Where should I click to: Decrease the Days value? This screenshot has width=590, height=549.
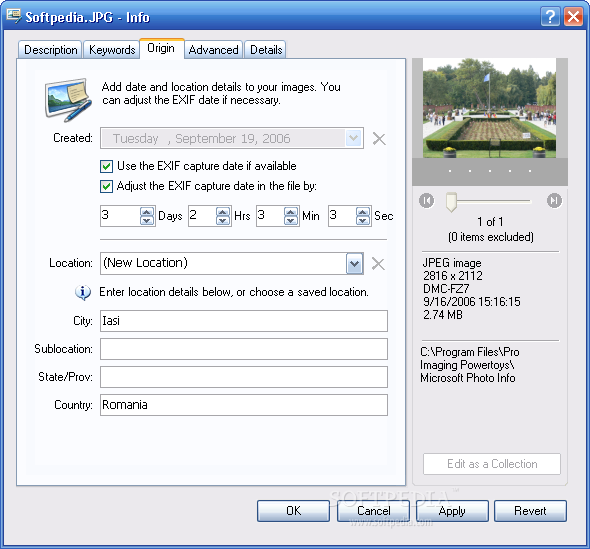(147, 220)
